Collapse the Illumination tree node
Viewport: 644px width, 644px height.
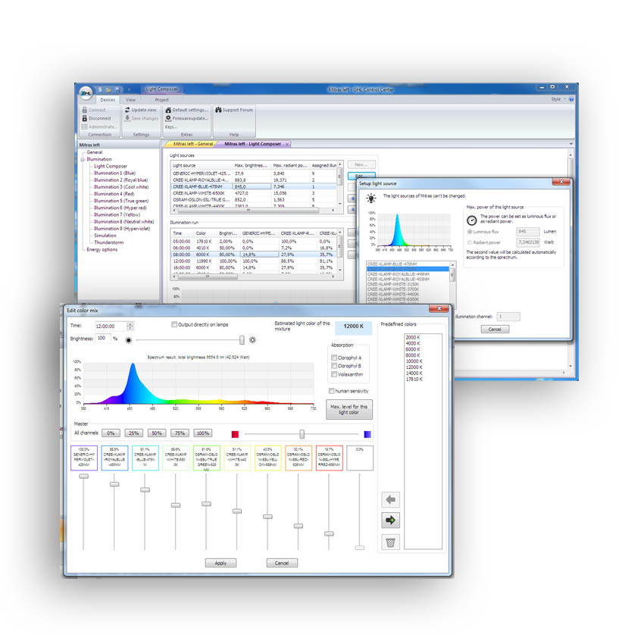tap(83, 159)
